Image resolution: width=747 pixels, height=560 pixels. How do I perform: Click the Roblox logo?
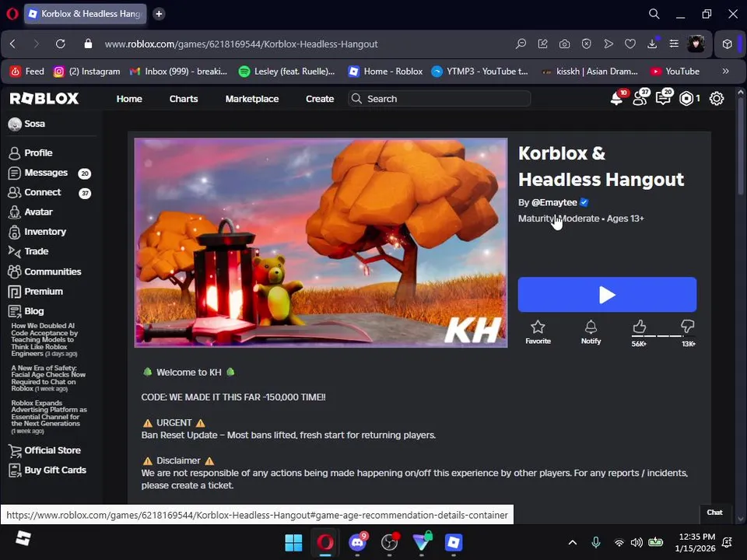[44, 99]
